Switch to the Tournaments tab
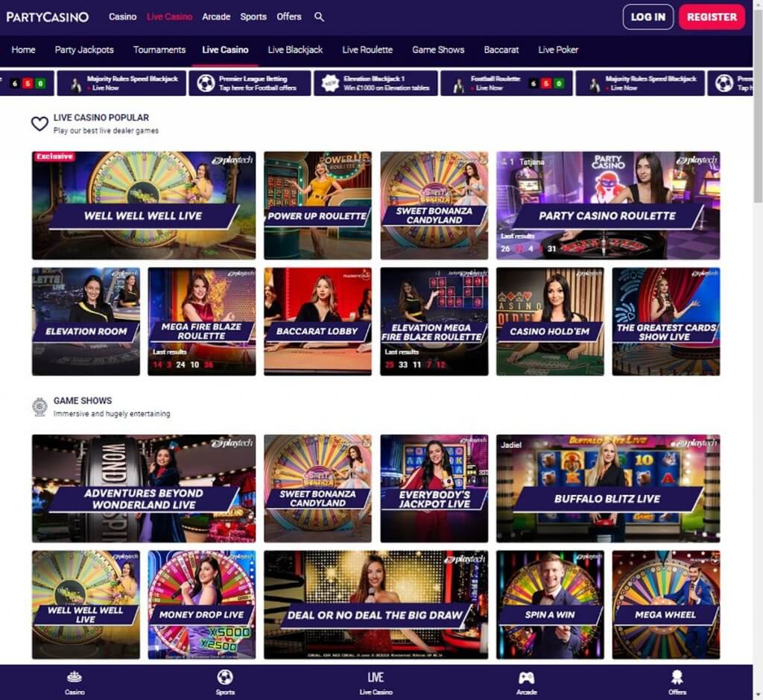763x700 pixels. click(159, 50)
